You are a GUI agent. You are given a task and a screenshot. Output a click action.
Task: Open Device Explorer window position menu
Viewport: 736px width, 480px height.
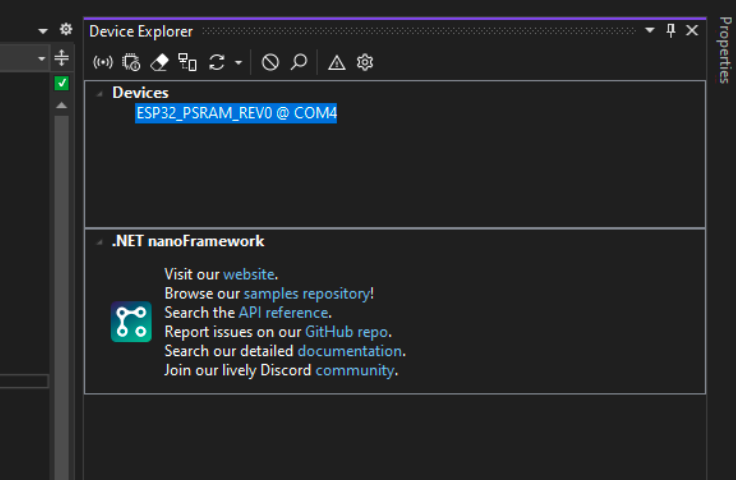coord(650,30)
